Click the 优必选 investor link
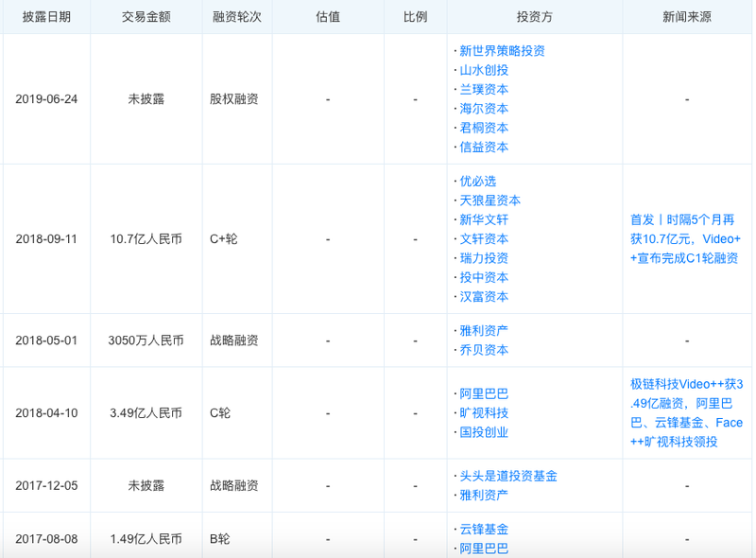 coord(478,181)
